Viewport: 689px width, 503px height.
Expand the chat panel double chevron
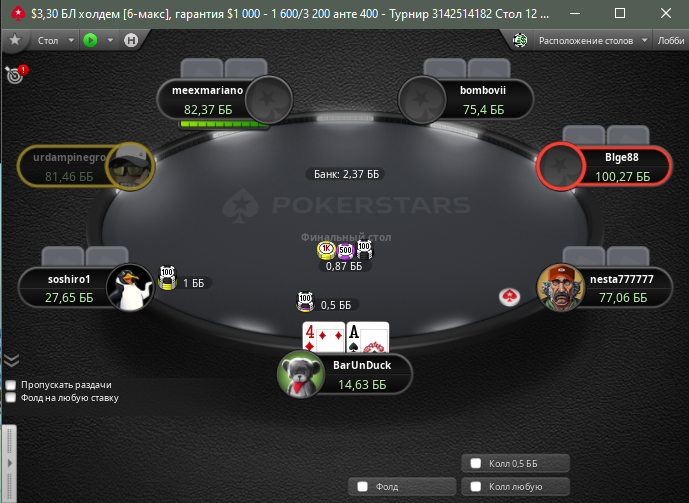[x=11, y=360]
